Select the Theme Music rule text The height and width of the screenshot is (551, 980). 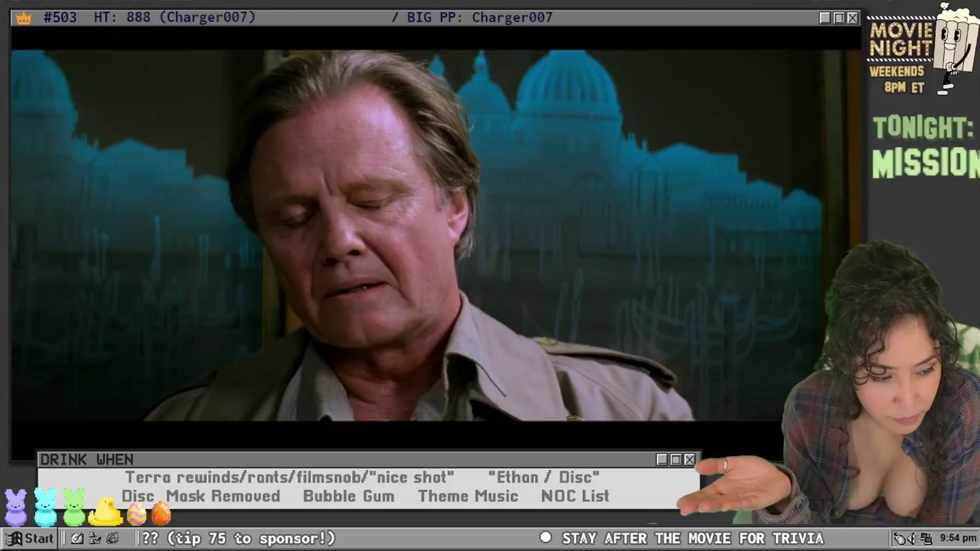click(468, 496)
